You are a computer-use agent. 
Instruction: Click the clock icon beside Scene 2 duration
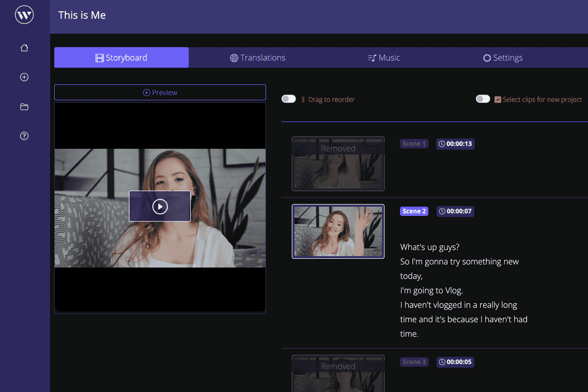point(441,211)
